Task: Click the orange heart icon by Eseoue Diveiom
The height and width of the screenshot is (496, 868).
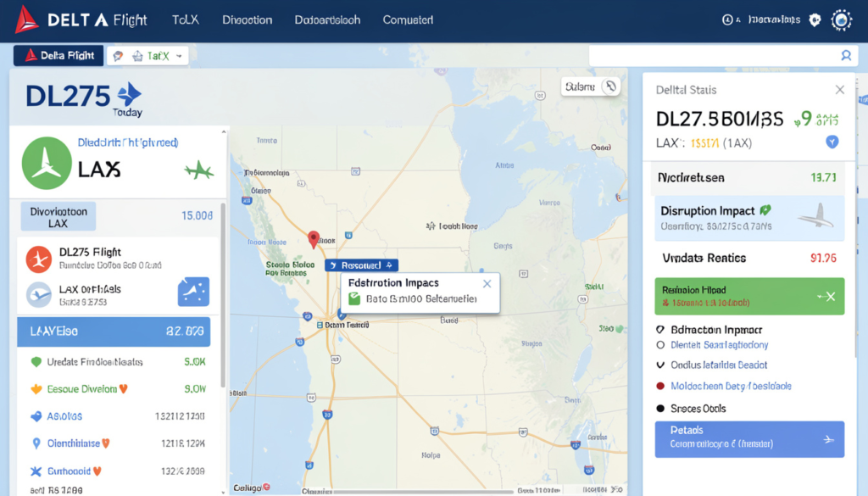Action: [x=124, y=389]
